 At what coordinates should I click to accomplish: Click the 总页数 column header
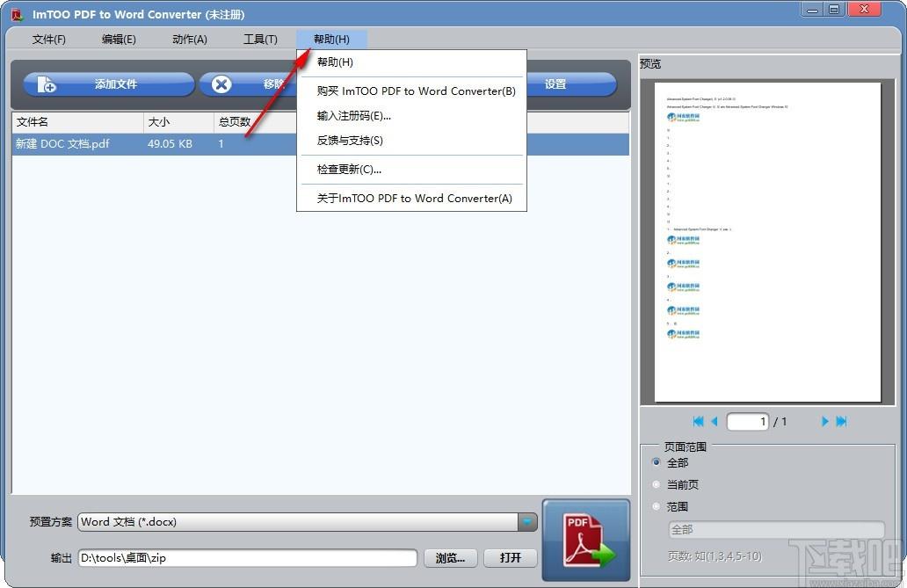255,122
